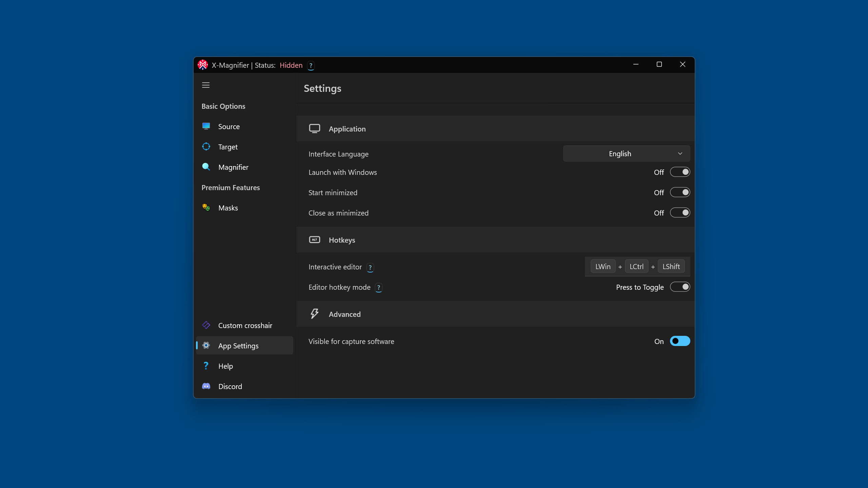Toggle Editor hotkey mode Press to Toggle switch
The image size is (868, 488).
tap(680, 287)
